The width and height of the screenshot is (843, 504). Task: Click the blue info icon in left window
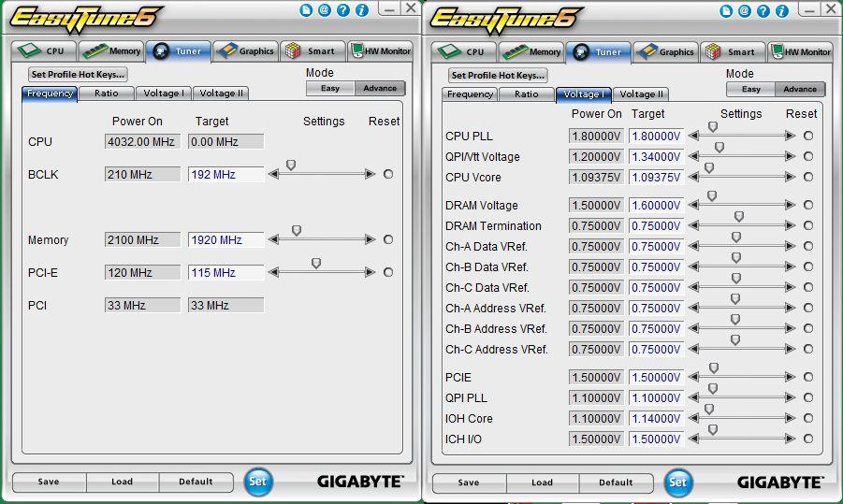(x=362, y=10)
